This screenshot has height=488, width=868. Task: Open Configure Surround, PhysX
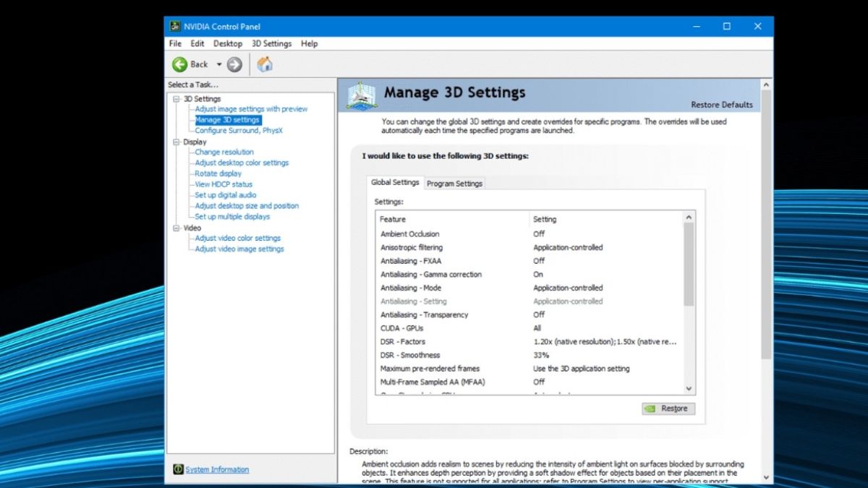239,131
